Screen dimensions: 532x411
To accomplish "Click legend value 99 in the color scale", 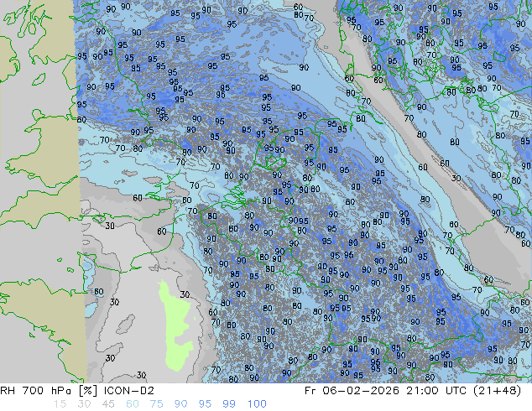I will click(229, 404).
